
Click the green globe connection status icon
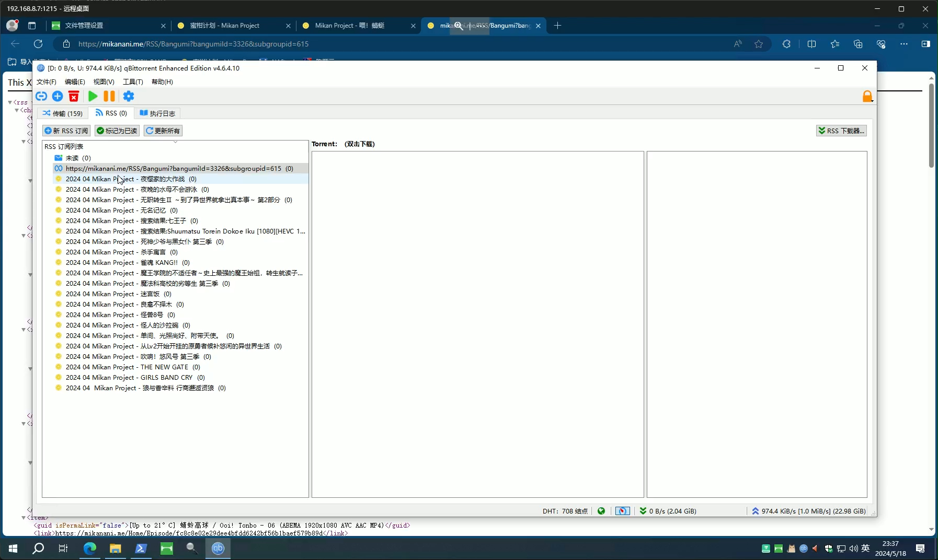click(x=601, y=511)
